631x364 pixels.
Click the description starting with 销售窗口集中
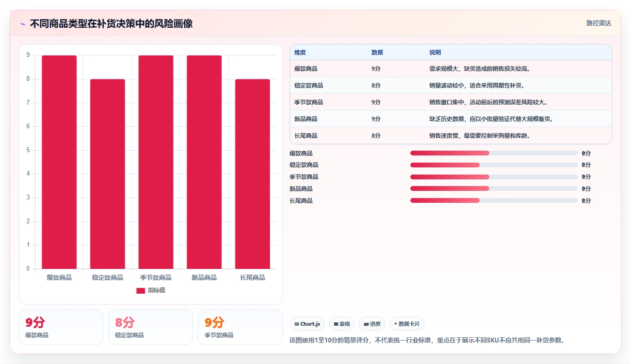pyautogui.click(x=488, y=102)
